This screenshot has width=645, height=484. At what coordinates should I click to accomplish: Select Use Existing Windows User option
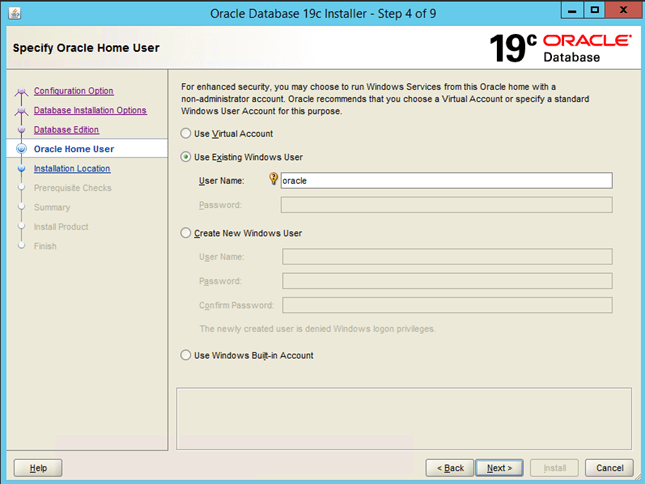[184, 157]
